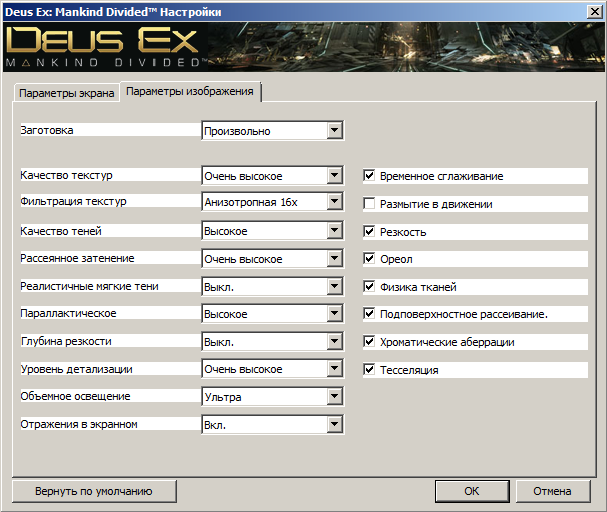
Task: Click the Реалистичные мягкие тени label
Action: (x=89, y=286)
